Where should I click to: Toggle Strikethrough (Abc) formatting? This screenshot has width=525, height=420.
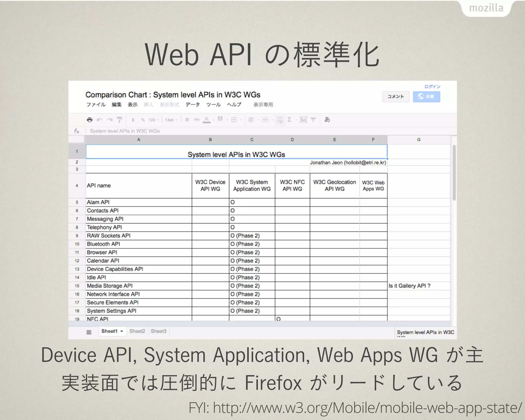[197, 119]
